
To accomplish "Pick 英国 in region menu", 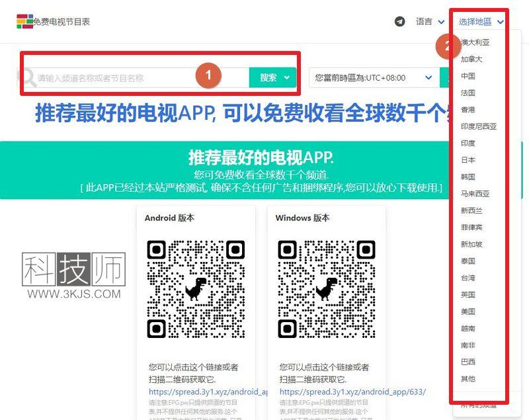I will click(468, 294).
